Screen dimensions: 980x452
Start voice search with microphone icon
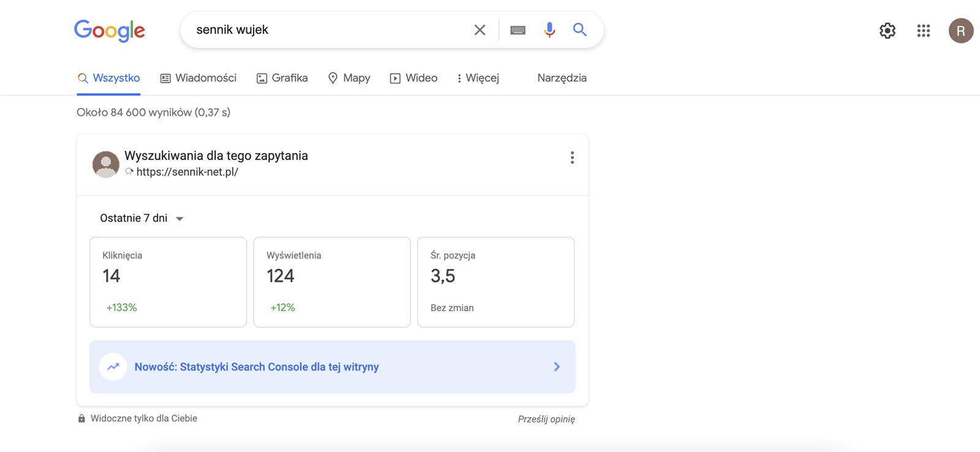coord(549,29)
